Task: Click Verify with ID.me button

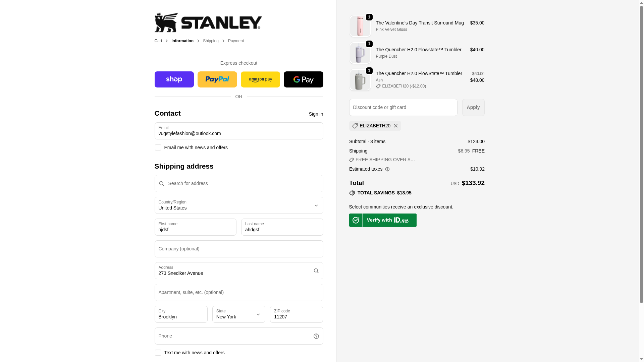Action: pyautogui.click(x=383, y=220)
